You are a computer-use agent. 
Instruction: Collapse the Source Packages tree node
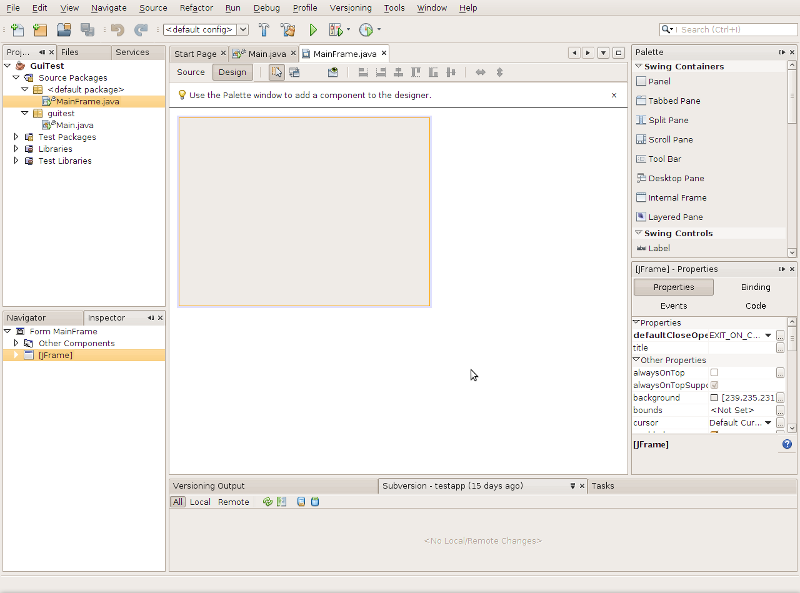click(16, 78)
